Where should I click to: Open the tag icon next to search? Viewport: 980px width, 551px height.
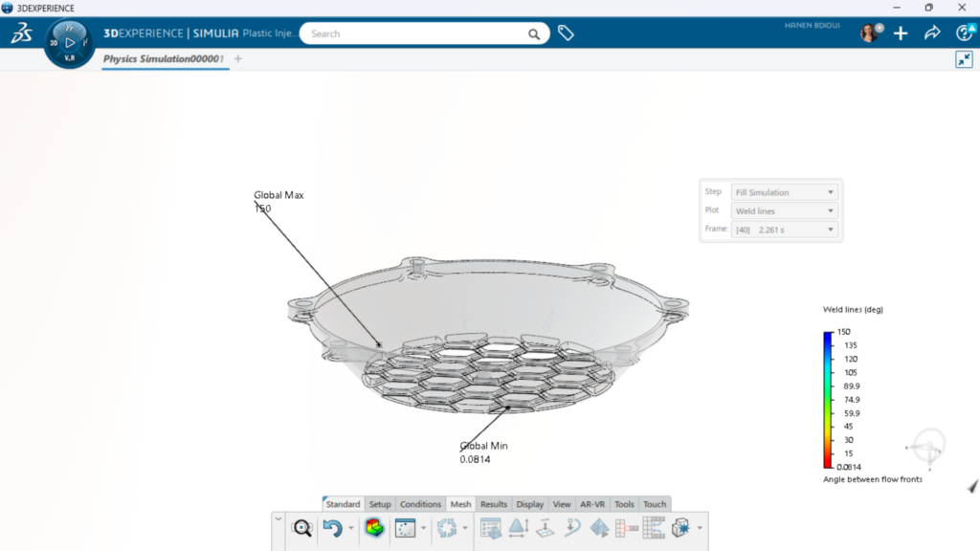click(566, 33)
